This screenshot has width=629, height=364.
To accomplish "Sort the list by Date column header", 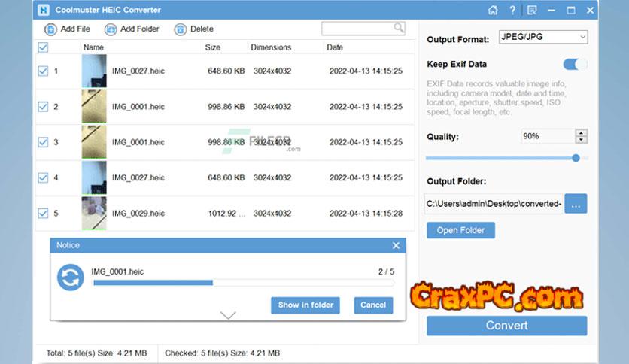I will coord(335,47).
